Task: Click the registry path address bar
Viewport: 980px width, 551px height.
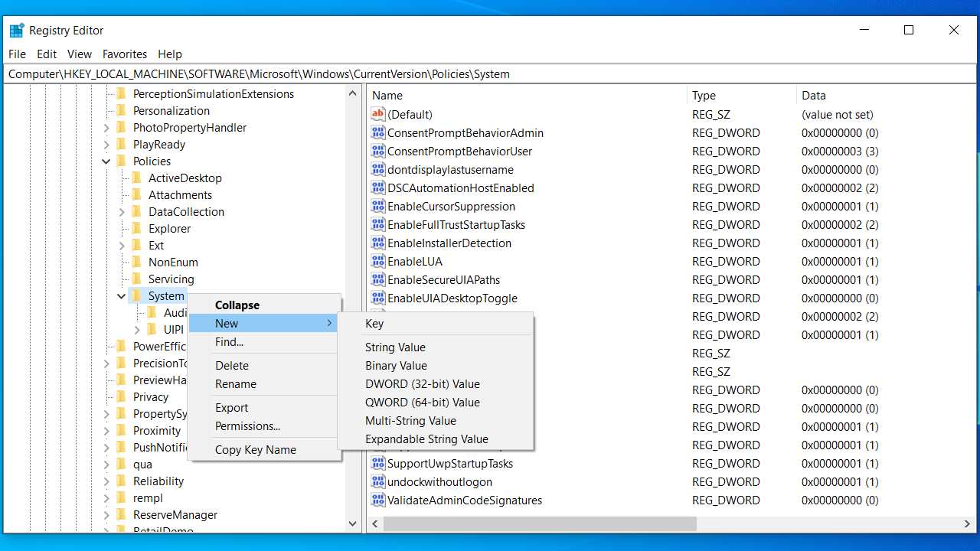Action: coord(490,74)
